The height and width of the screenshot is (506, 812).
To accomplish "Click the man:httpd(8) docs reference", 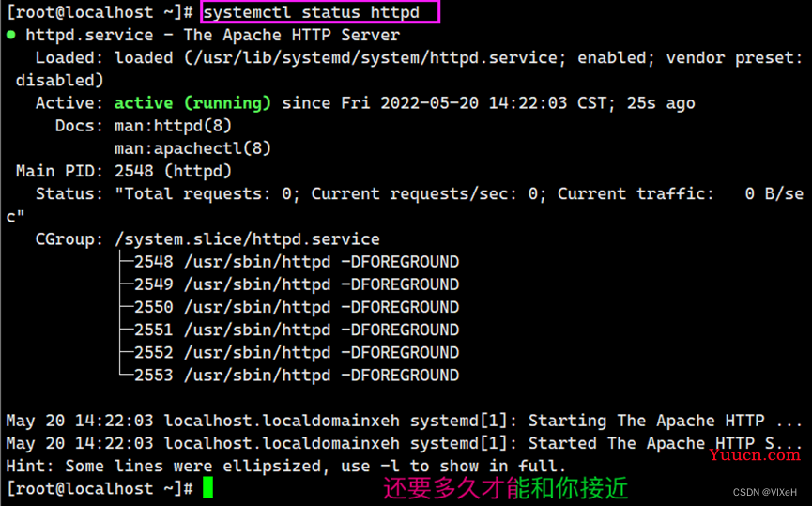I will tap(173, 126).
